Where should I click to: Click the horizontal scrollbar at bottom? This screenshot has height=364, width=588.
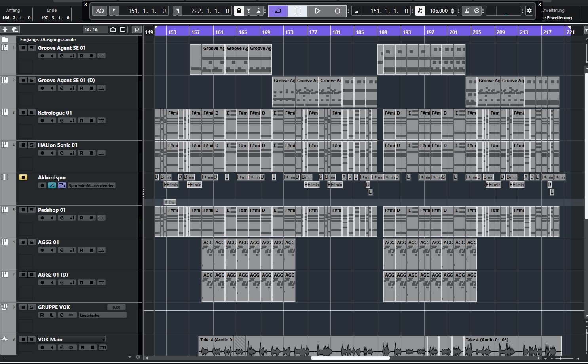(x=350, y=358)
